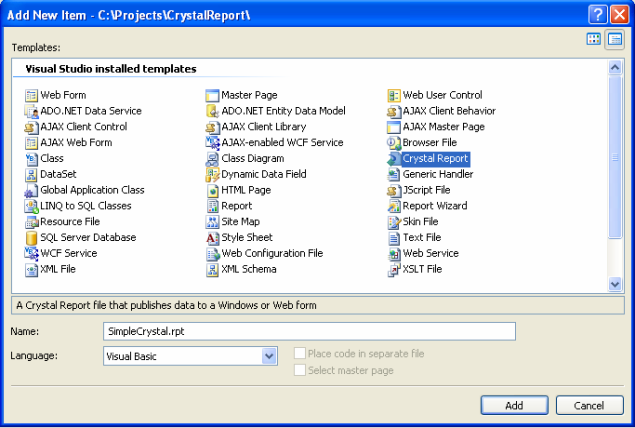Open the Language dropdown
The width and height of the screenshot is (635, 428).
tap(269, 356)
